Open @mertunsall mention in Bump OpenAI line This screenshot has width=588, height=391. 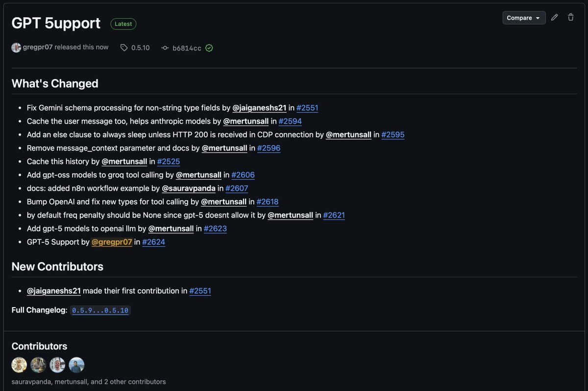(224, 202)
